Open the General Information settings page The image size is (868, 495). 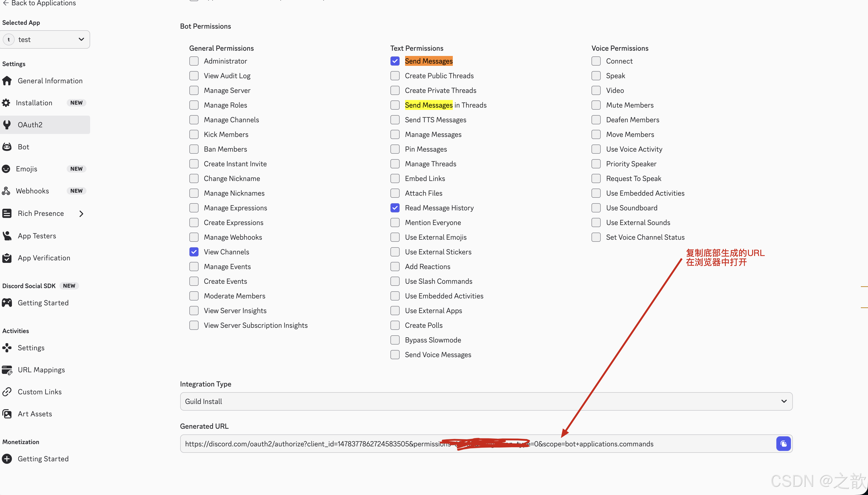click(50, 81)
